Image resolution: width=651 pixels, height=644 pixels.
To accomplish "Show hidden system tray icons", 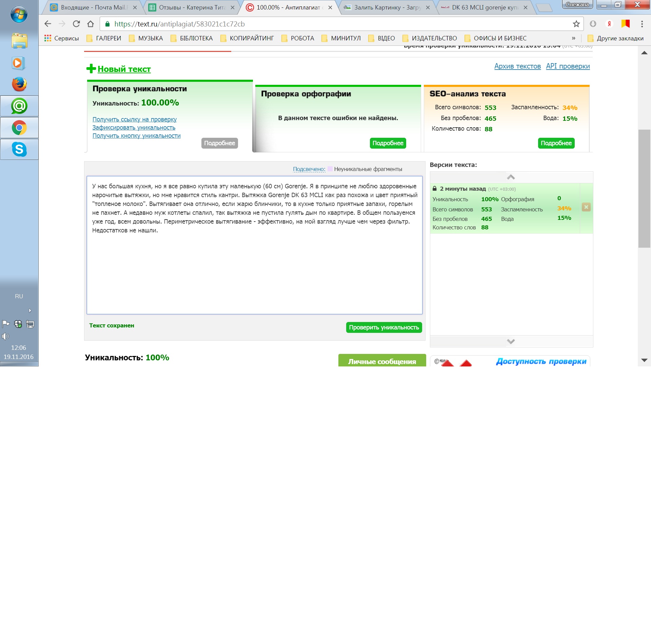I will (30, 310).
